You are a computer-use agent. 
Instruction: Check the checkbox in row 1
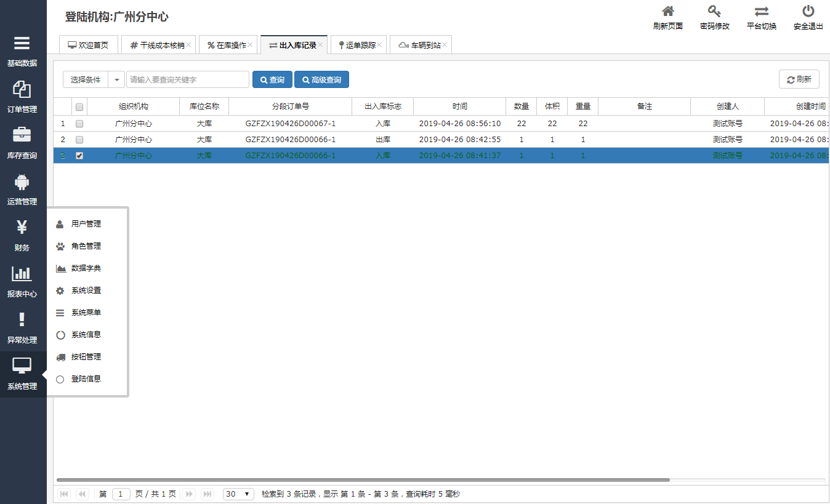coord(79,124)
